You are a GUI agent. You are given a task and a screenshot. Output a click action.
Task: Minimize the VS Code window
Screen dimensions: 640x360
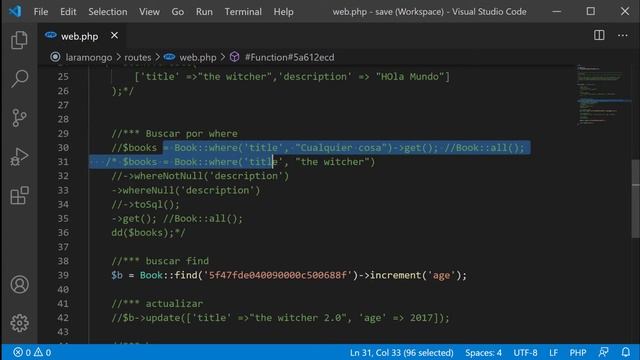point(556,11)
